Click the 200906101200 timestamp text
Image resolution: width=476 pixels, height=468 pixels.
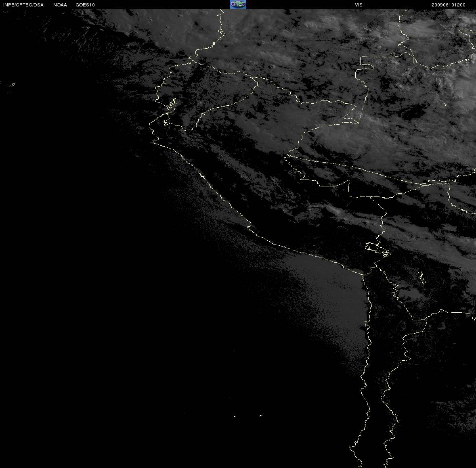click(x=449, y=5)
